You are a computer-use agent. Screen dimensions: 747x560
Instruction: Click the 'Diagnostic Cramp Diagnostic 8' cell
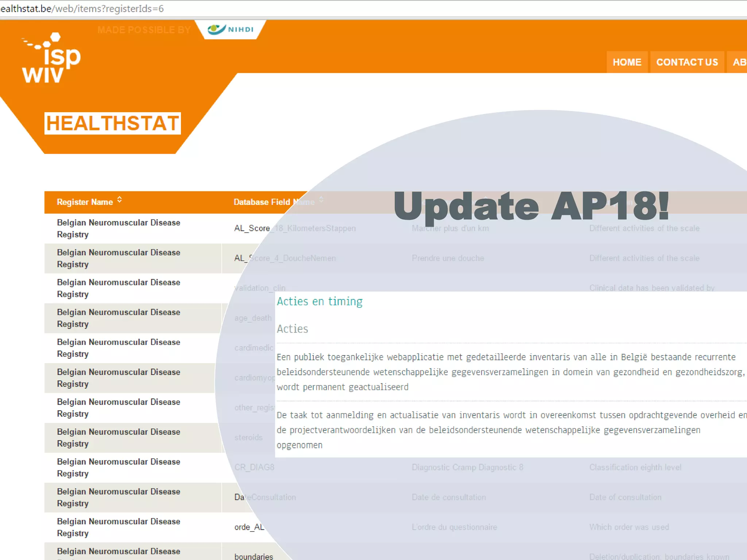click(x=468, y=467)
